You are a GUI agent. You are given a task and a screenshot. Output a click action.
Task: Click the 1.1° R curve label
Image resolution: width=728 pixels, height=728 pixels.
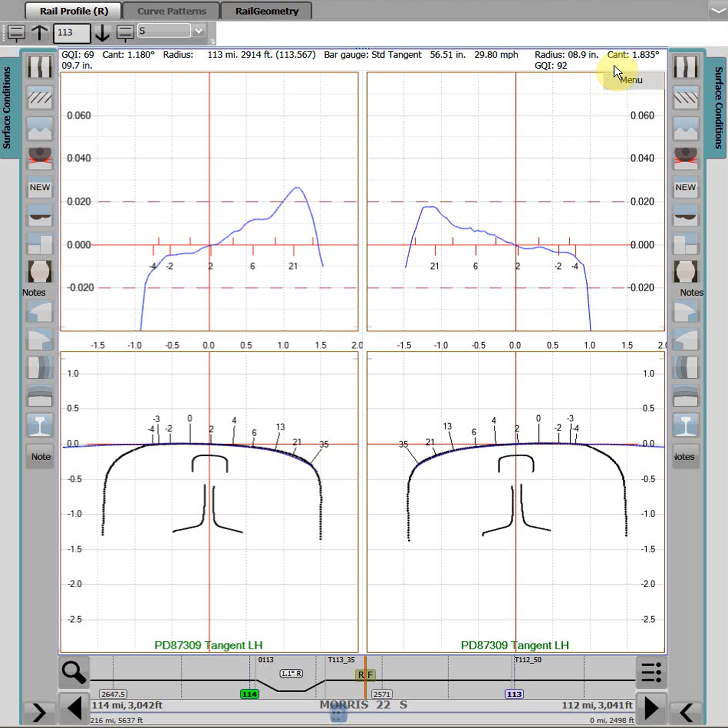pos(291,673)
